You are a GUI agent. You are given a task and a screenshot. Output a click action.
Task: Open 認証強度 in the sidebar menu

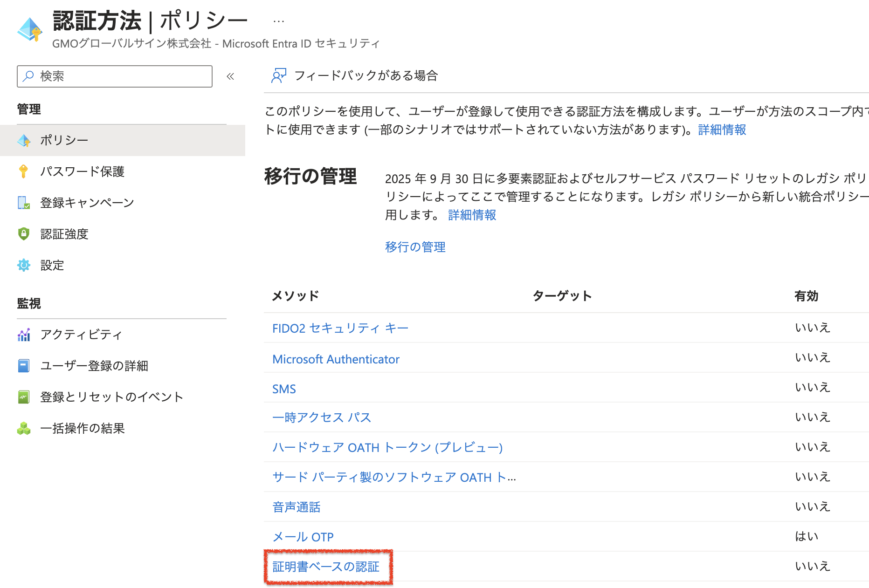(64, 234)
